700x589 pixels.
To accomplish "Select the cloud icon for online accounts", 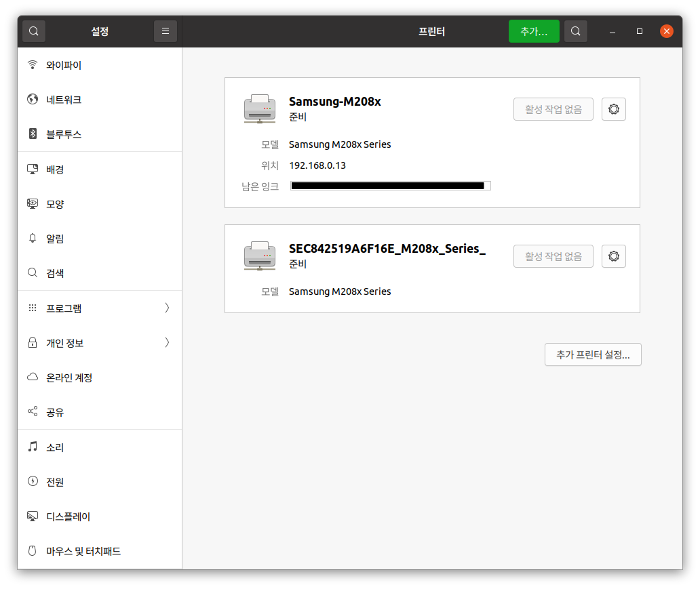I will coord(33,377).
